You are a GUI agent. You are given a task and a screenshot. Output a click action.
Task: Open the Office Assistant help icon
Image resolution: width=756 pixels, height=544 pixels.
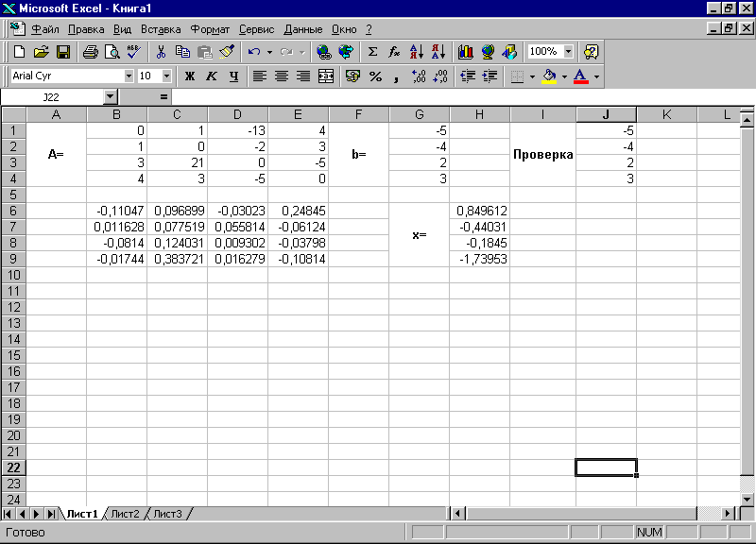pos(591,52)
